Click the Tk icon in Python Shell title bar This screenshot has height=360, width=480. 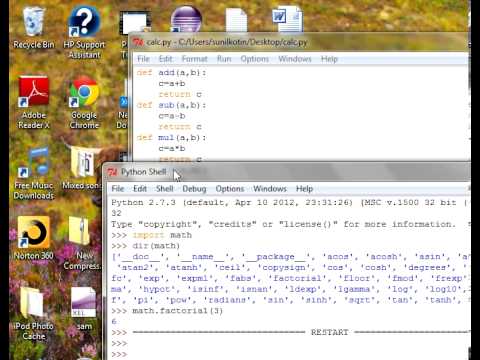tap(112, 172)
